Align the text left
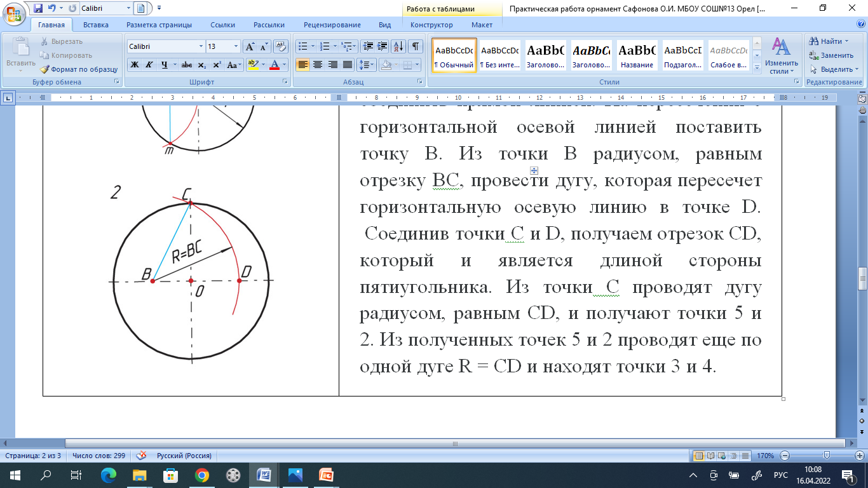 [302, 65]
